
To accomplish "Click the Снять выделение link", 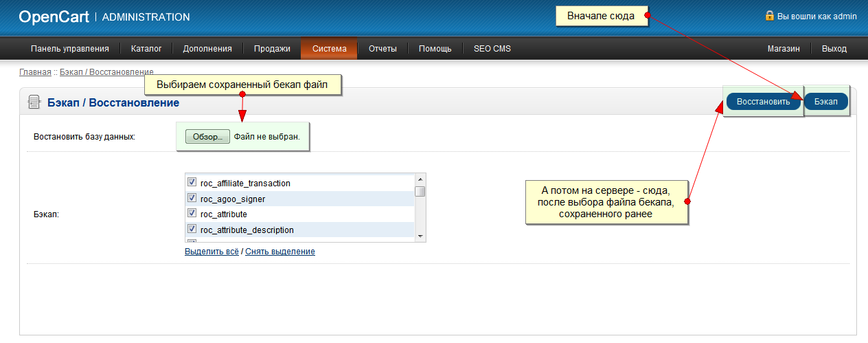I will [x=280, y=252].
